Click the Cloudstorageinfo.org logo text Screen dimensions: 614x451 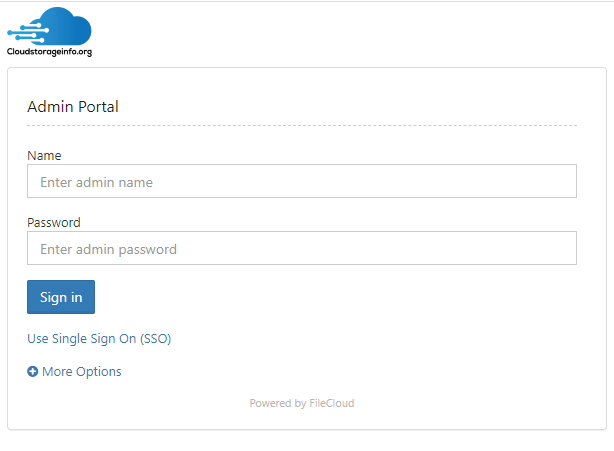click(x=49, y=52)
